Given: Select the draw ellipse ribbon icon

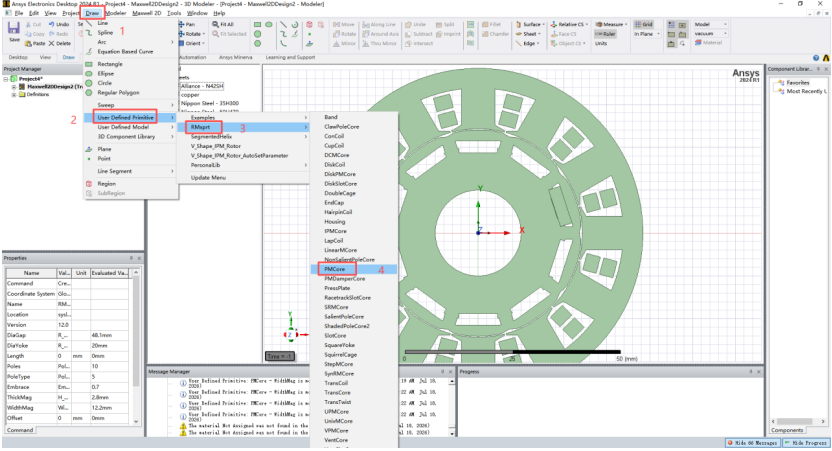Looking at the screenshot, I should pyautogui.click(x=269, y=24).
